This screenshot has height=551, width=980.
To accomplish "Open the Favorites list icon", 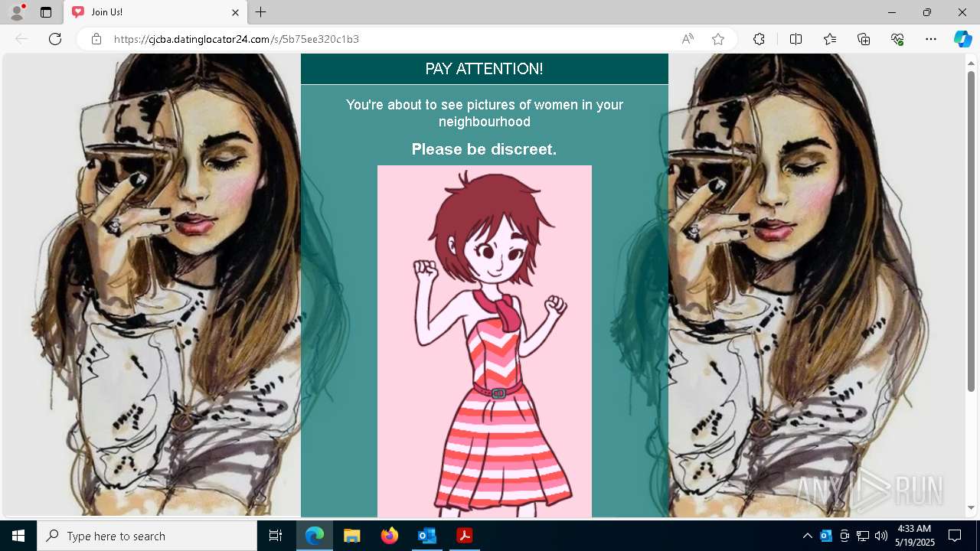I will coord(830,39).
